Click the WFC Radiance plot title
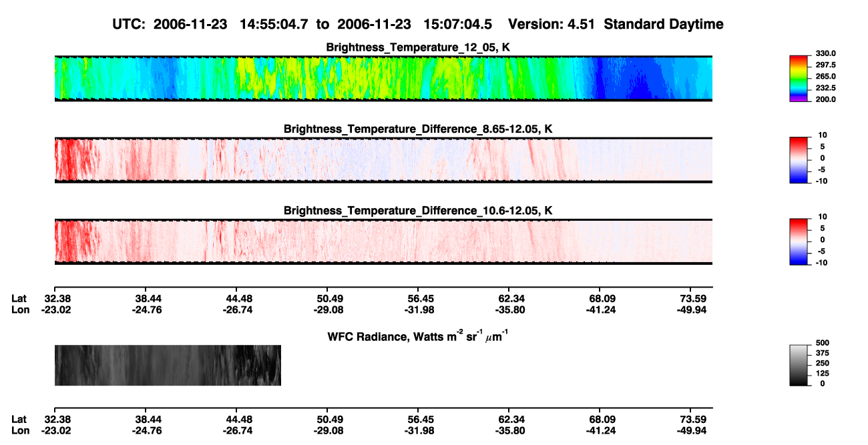 coord(418,336)
